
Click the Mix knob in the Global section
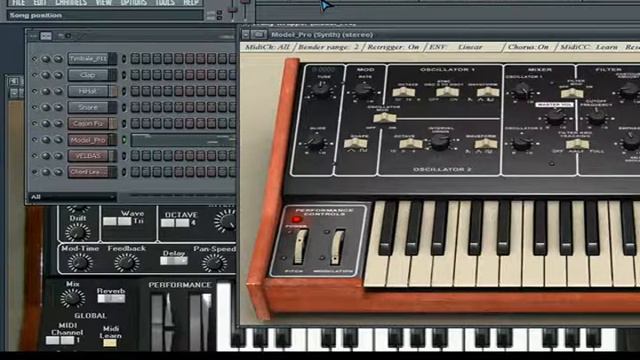pyautogui.click(x=72, y=298)
